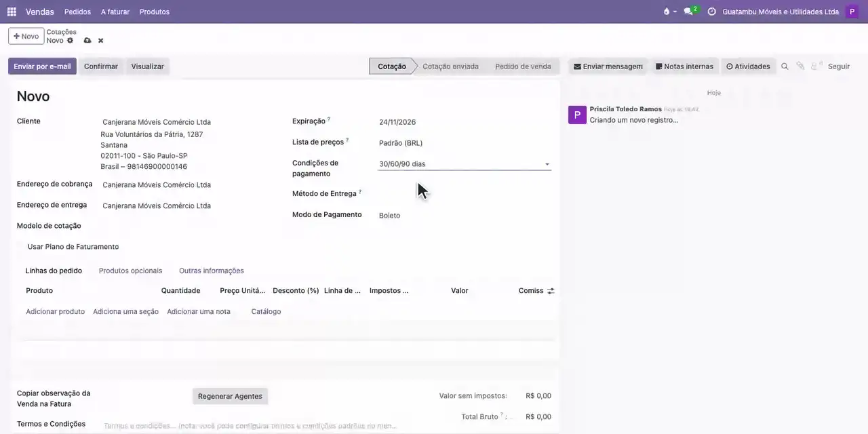This screenshot has height=434, width=868.
Task: Switch to the Outras informações tab
Action: (x=211, y=271)
